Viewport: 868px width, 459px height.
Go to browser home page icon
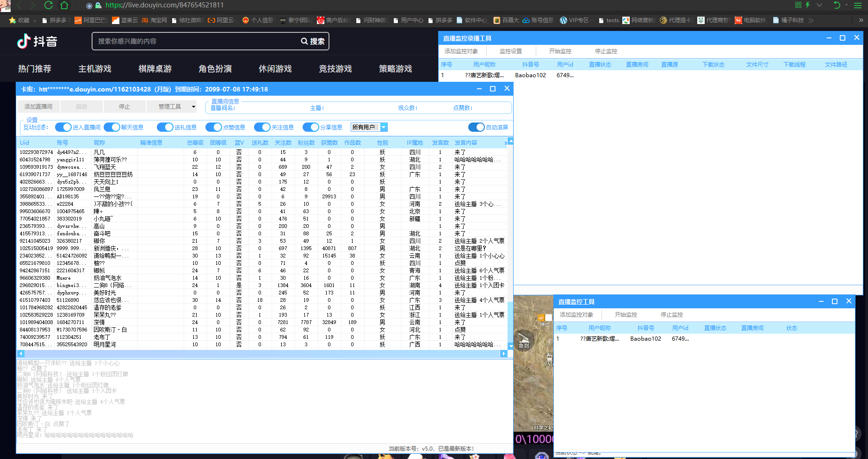click(64, 5)
